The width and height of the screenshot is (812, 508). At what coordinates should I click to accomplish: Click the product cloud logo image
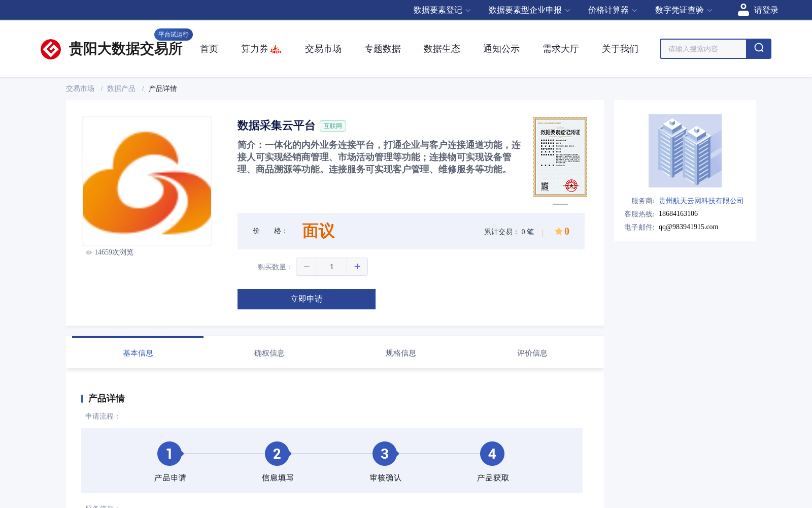pyautogui.click(x=147, y=181)
